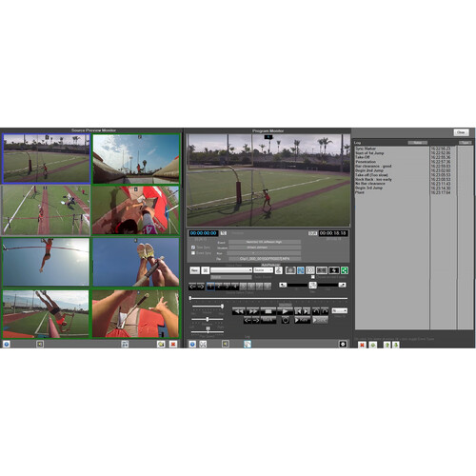Click the balance slider handle
The height and width of the screenshot is (476, 476).
pos(208,319)
